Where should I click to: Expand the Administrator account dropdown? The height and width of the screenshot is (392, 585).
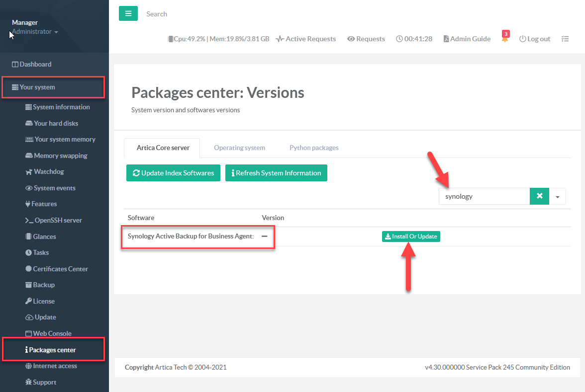(35, 32)
